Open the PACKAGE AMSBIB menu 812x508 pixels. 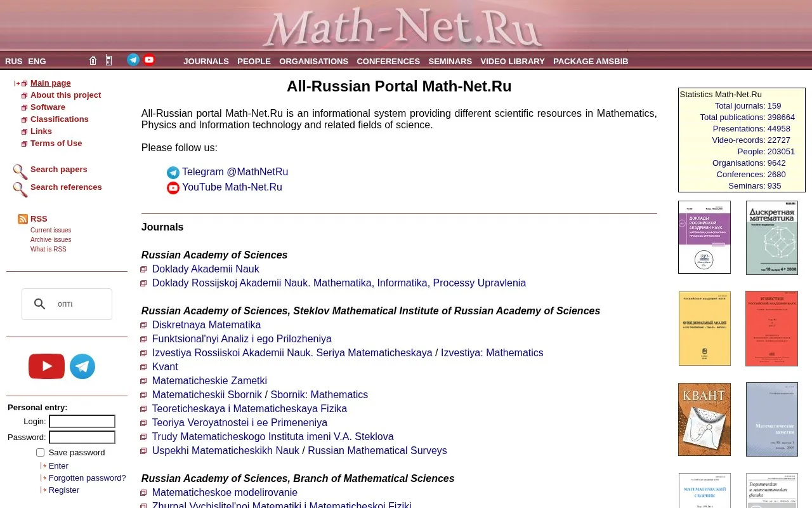coord(591,61)
